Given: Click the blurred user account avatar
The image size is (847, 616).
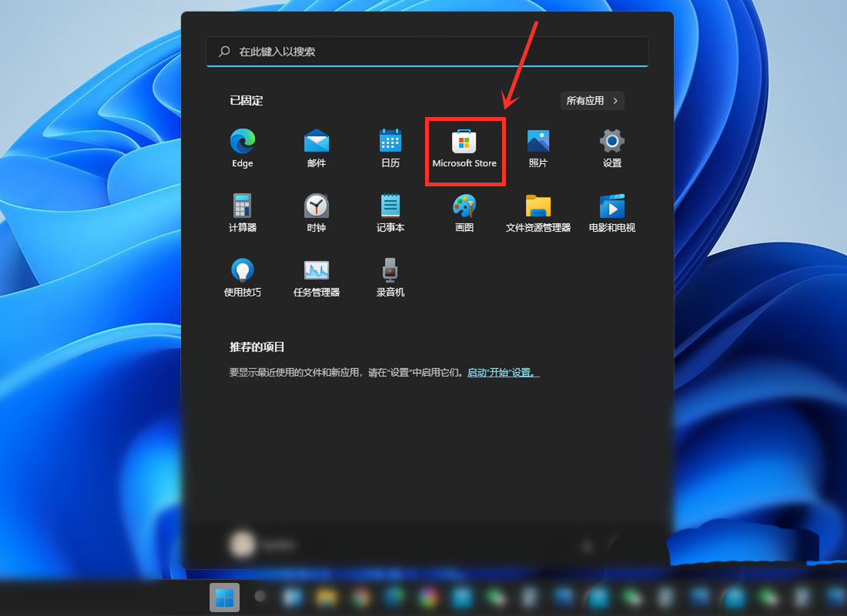Looking at the screenshot, I should pos(242,544).
